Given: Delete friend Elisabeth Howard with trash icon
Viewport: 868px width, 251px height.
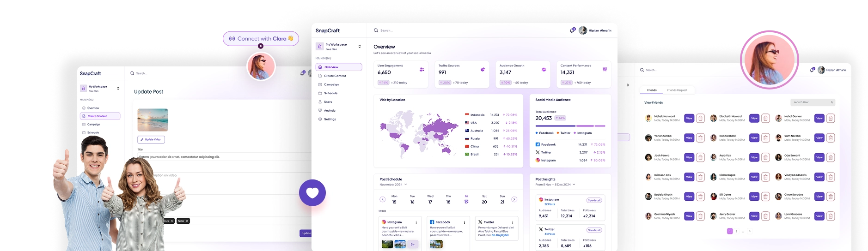Looking at the screenshot, I should (x=765, y=119).
